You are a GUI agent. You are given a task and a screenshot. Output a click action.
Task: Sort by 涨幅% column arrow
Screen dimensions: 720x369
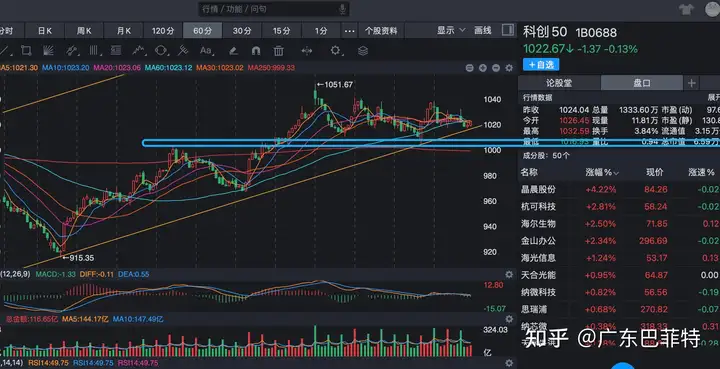616,173
